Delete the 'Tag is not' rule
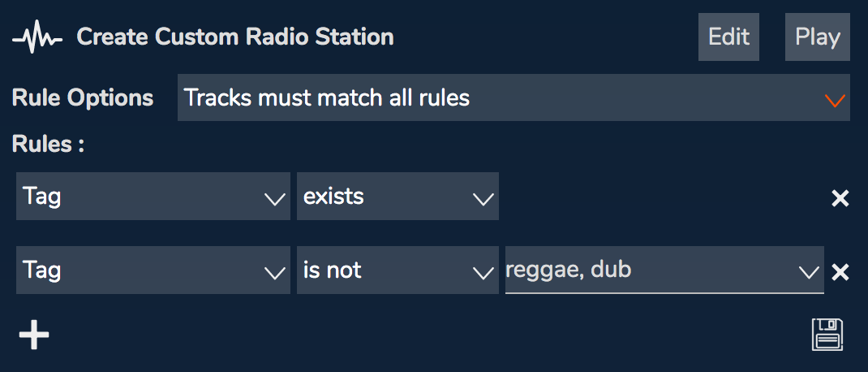This screenshot has width=868, height=372. (x=840, y=271)
